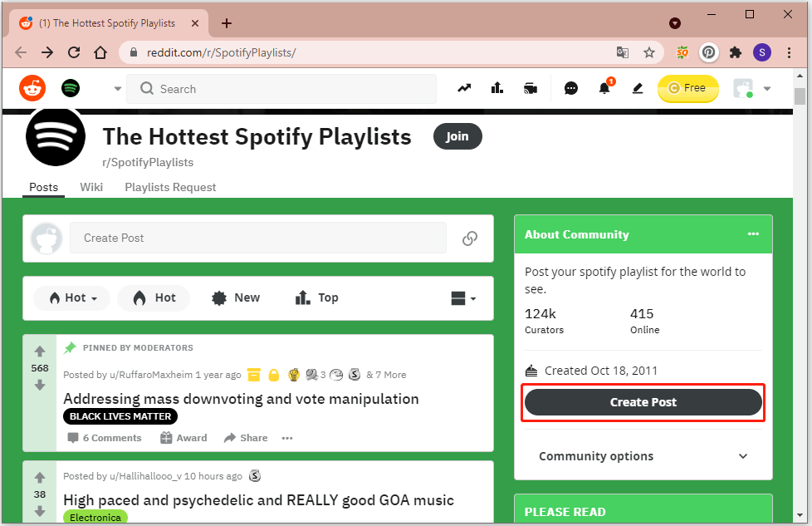This screenshot has width=812, height=526.
Task: Click the silver award icon on GOA post
Action: (x=255, y=476)
